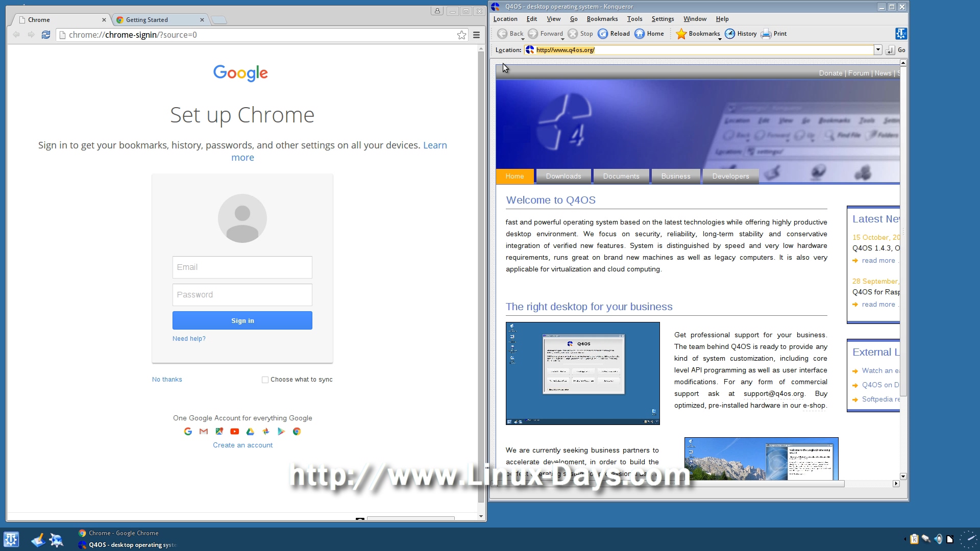980x551 pixels.
Task: Go back in Konqueror
Action: [x=510, y=34]
